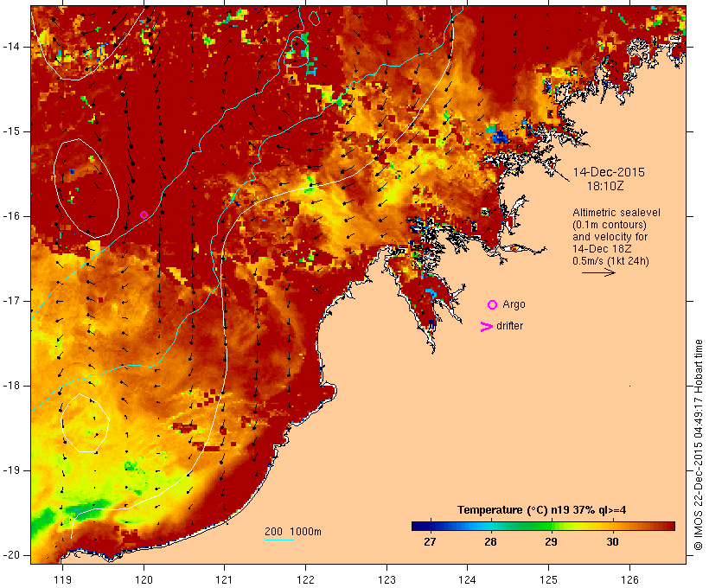The height and width of the screenshot is (588, 709).
Task: Click the '200 1000m' depth label
Action: tap(293, 532)
